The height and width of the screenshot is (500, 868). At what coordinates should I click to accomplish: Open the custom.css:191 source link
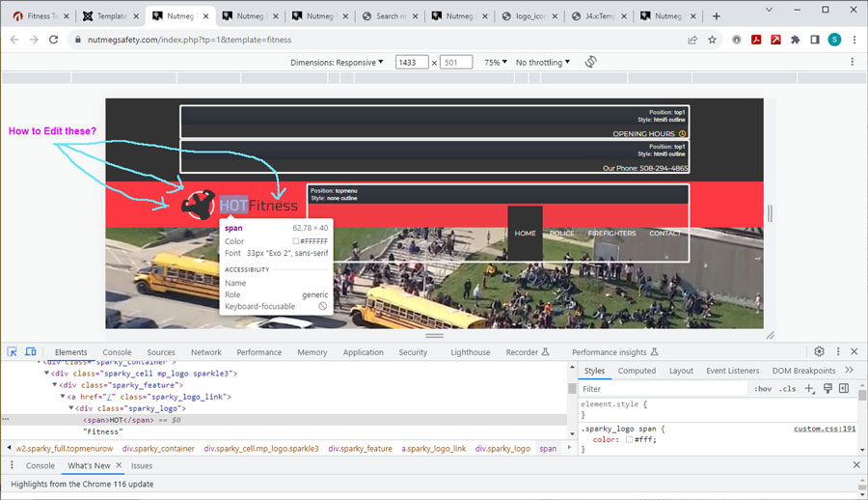(x=824, y=429)
